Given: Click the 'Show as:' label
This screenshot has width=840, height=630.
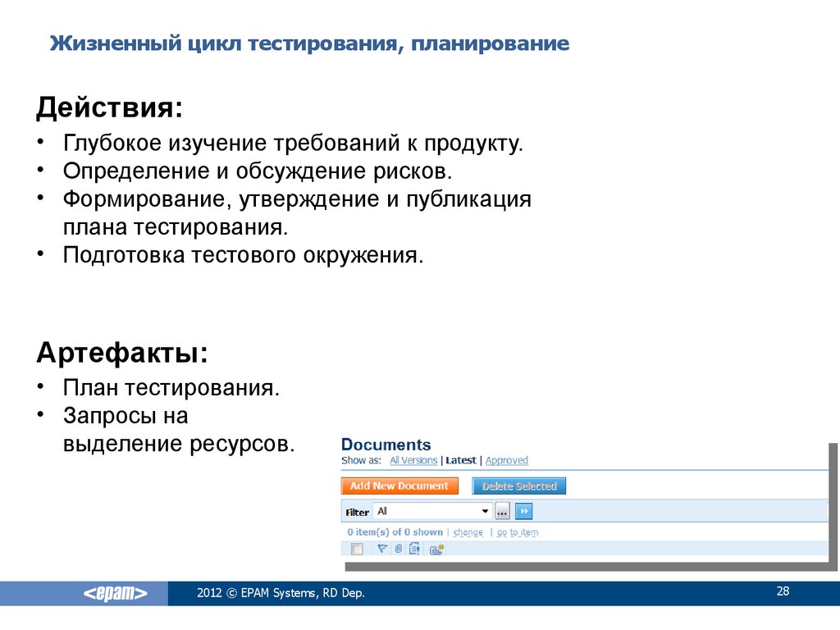Looking at the screenshot, I should [x=361, y=460].
